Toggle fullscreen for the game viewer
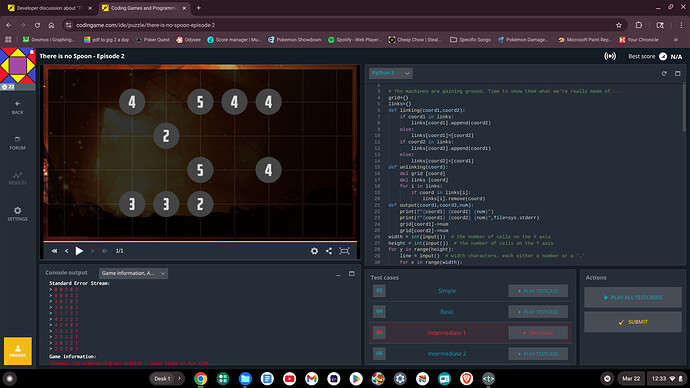690x388 pixels. [344, 251]
